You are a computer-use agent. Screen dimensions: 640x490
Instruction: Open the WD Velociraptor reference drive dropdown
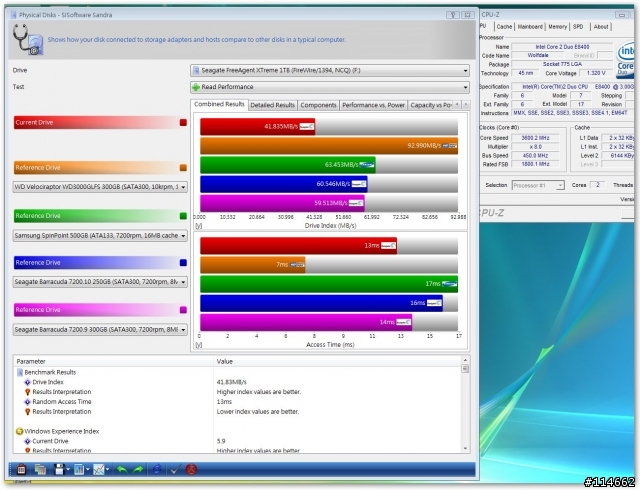pyautogui.click(x=100, y=187)
